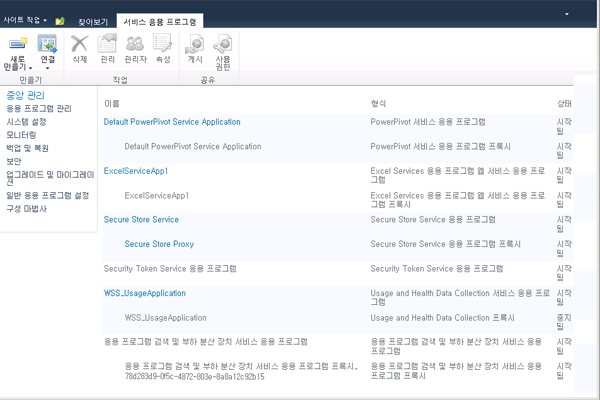This screenshot has width=600, height=400.
Task: Expand the 연결 dropdown arrow
Action: [47, 69]
